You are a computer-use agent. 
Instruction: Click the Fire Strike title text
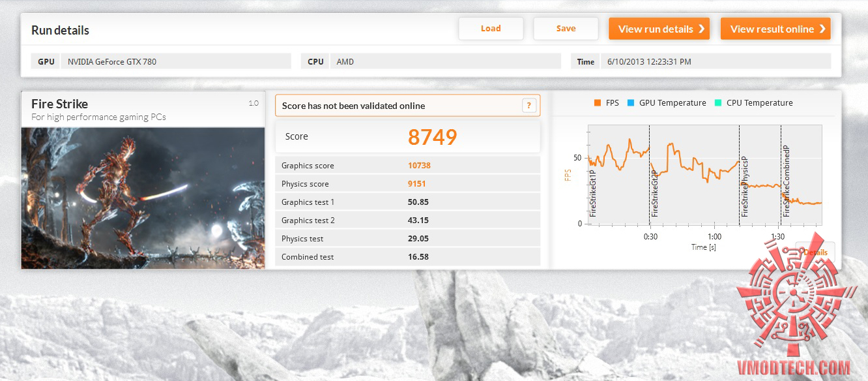tap(59, 104)
